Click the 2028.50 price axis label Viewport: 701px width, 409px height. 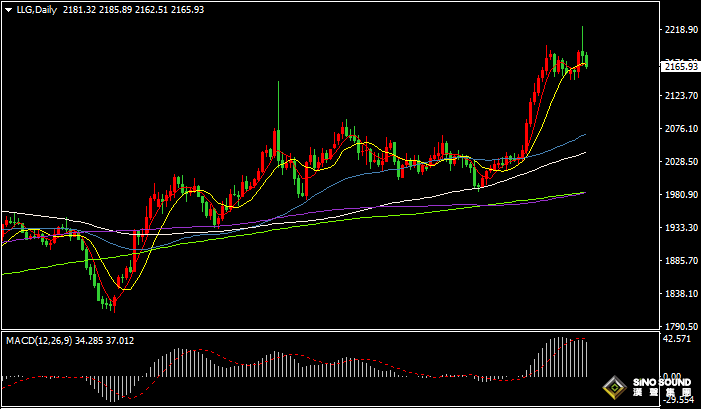pyautogui.click(x=680, y=162)
